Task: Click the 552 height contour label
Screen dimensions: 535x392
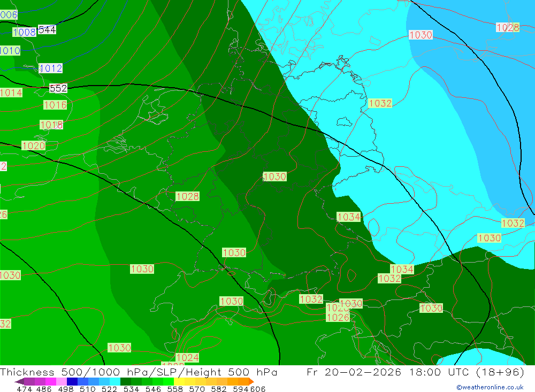Action: 58,88
